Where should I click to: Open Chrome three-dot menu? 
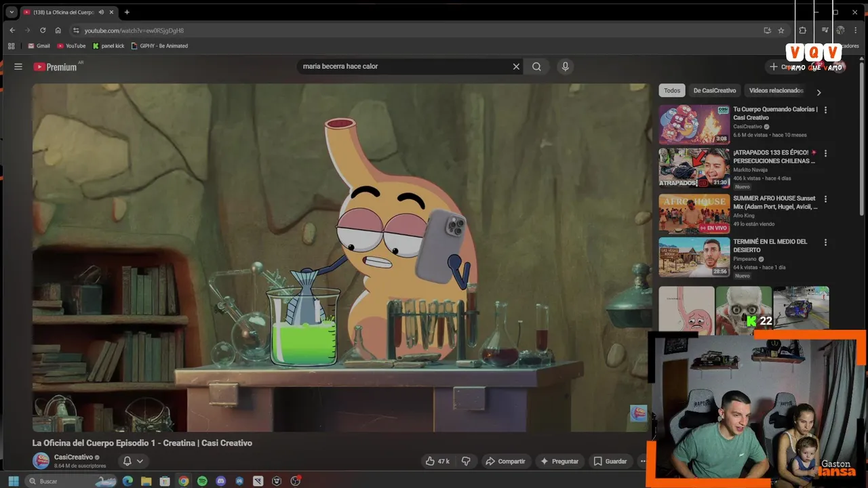[856, 30]
